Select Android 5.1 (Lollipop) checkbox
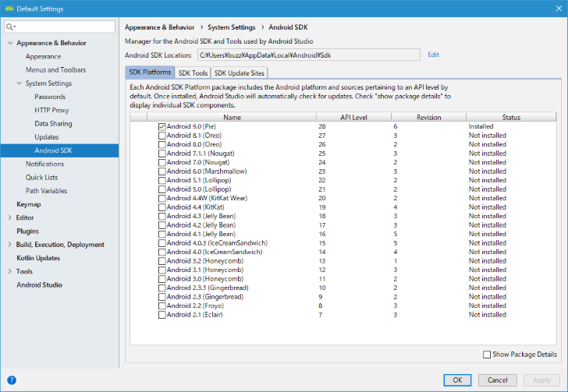This screenshot has height=392, width=568. [162, 180]
